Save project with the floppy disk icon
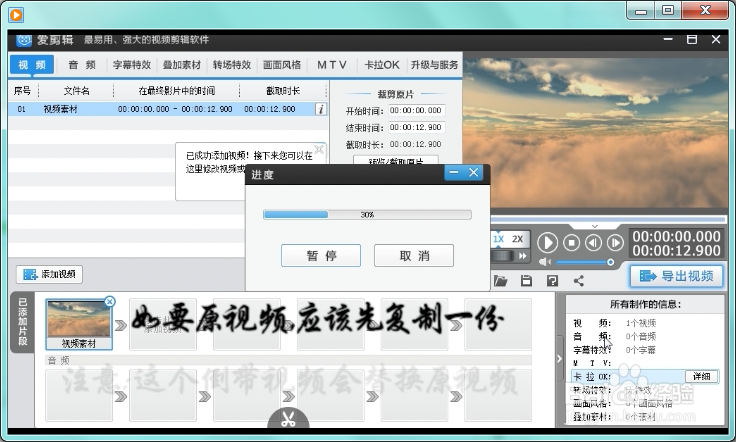Screen dimensions: 736x442 (526, 281)
